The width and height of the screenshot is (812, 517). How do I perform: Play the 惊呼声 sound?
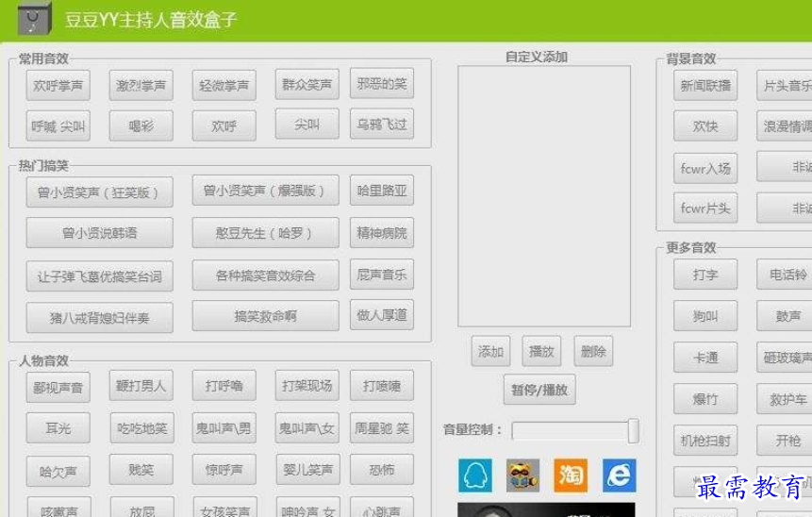(x=224, y=469)
